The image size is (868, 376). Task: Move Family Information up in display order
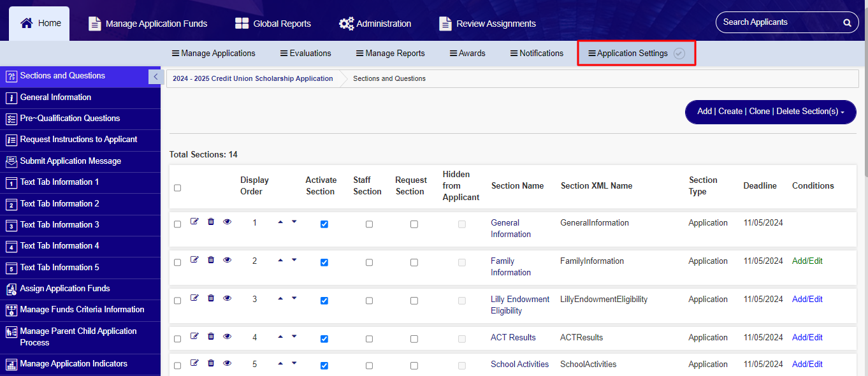280,260
